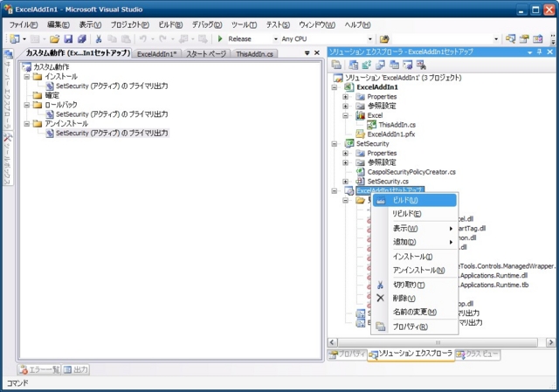Choose アンインストール(N) in context menu

coord(415,270)
